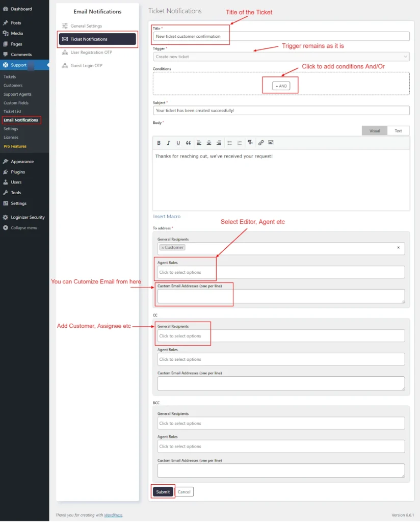Switch the editor to Text mode
Image resolution: width=420 pixels, height=522 pixels.
[x=398, y=130]
